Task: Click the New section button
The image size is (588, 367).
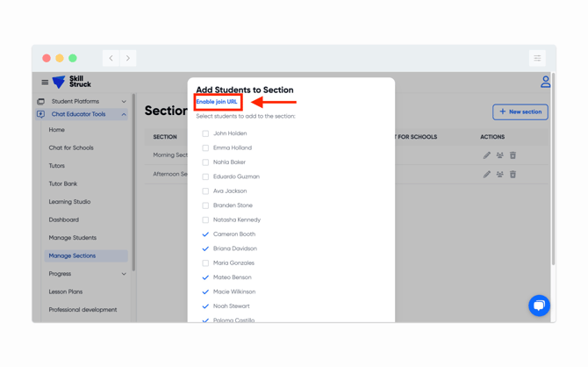Action: click(520, 112)
